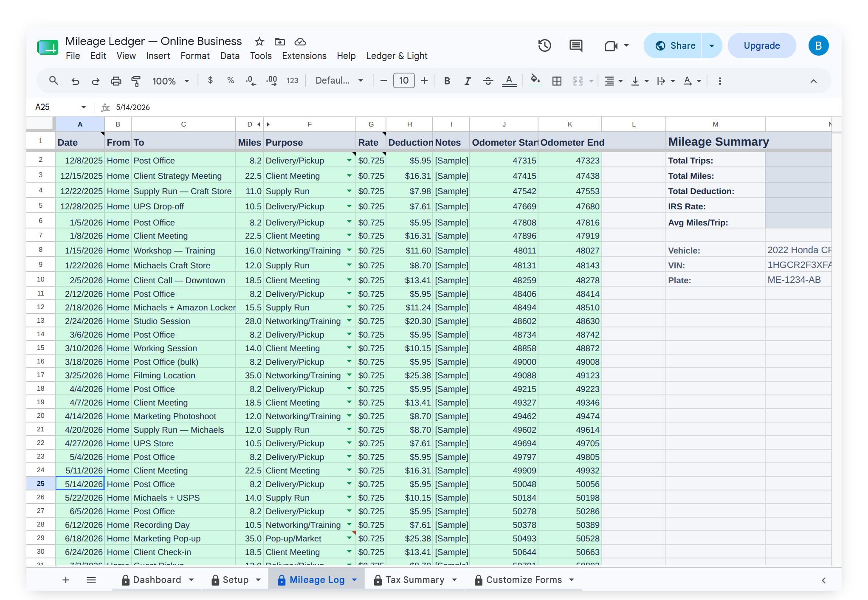
Task: Decrease decimal places icon
Action: pyautogui.click(x=251, y=81)
